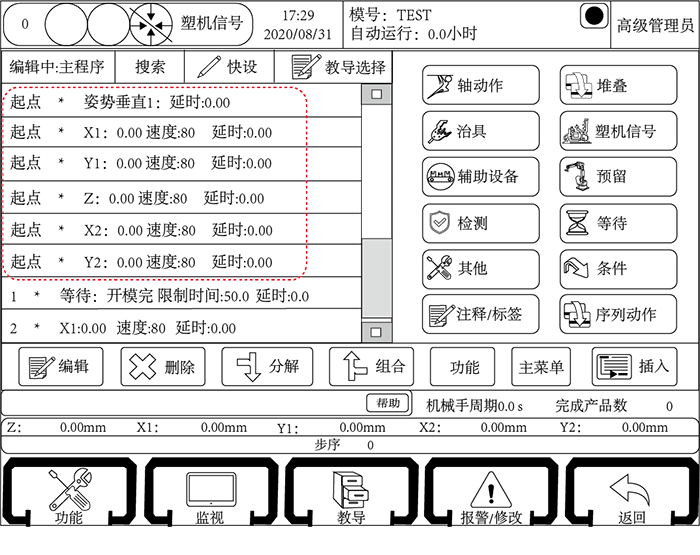
Task: Click the scroll up square of program list
Action: pos(376,95)
